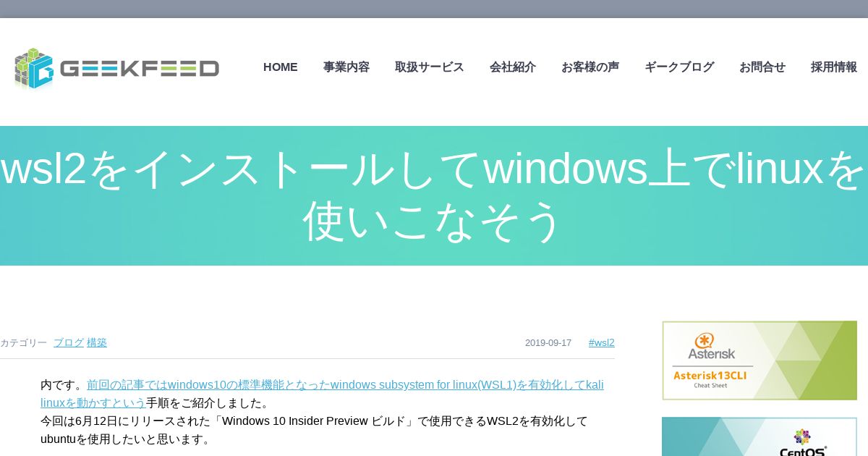Click the カテゴリー label text
This screenshot has height=456, width=868.
[24, 342]
